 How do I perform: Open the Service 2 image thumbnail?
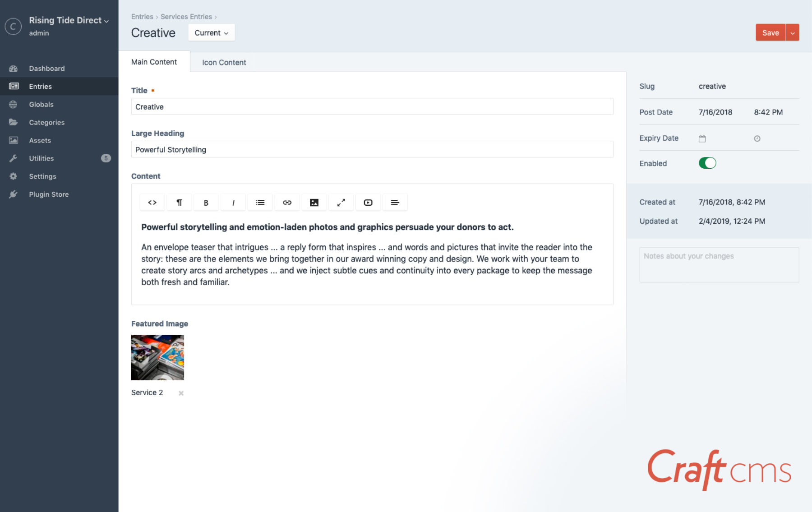tap(157, 357)
